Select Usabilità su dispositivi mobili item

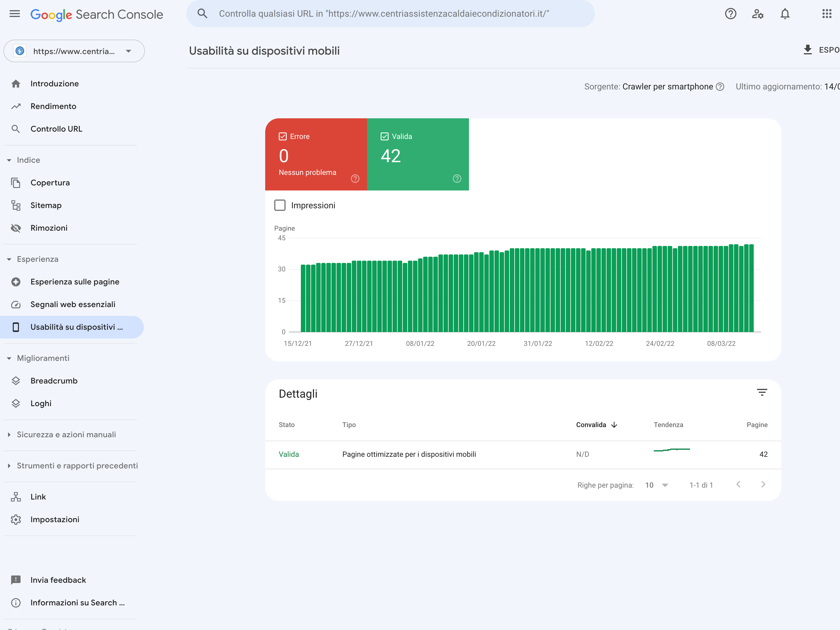(x=72, y=327)
